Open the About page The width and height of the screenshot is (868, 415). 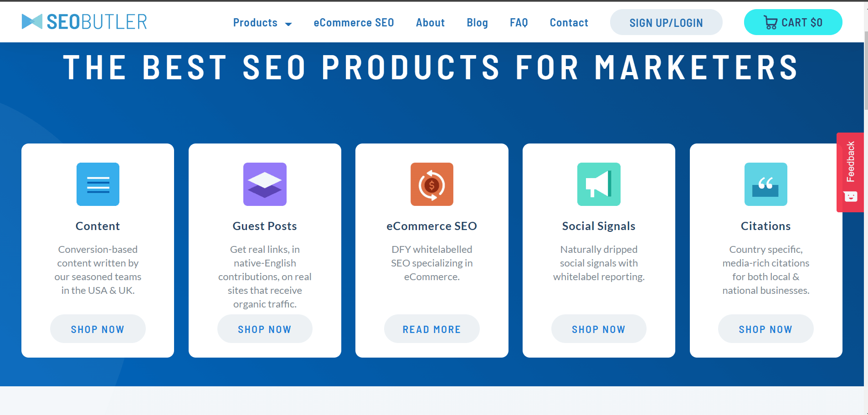(430, 23)
